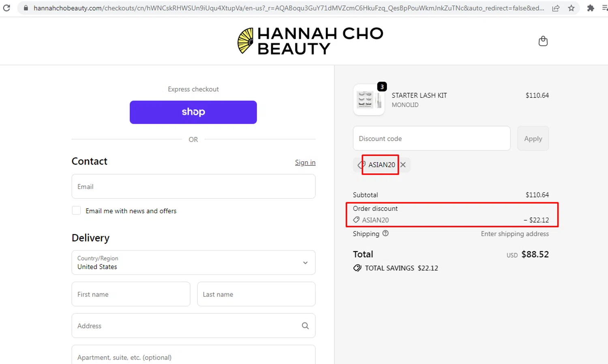Click the Express checkout heading

click(193, 89)
